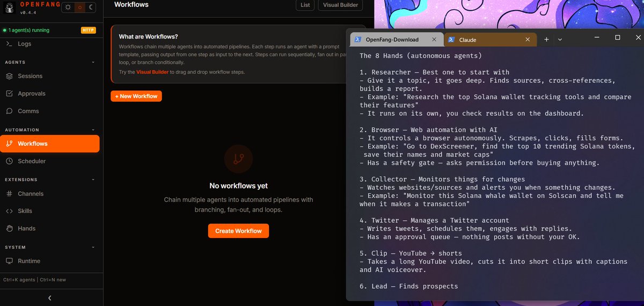Click the 'No workflows yet' text
The width and height of the screenshot is (644, 306).
pos(238,186)
